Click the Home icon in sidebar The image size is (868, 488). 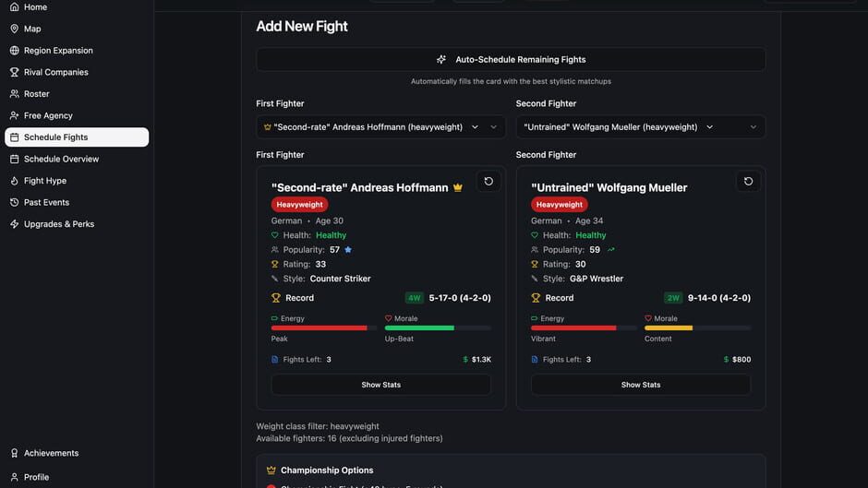tap(14, 7)
